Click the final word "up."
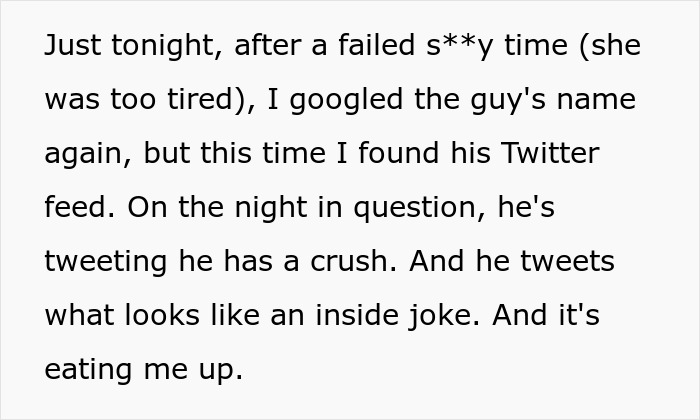Screen dimensions: 700x420 pyautogui.click(x=220, y=370)
